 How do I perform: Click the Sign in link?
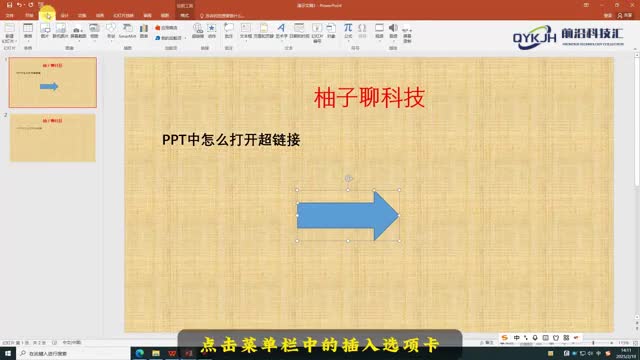608,16
